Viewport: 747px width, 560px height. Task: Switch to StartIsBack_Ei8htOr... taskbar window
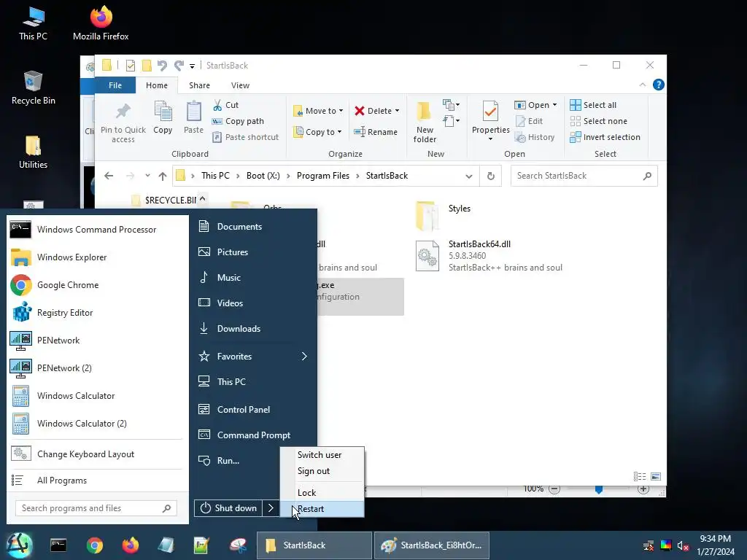tap(432, 545)
